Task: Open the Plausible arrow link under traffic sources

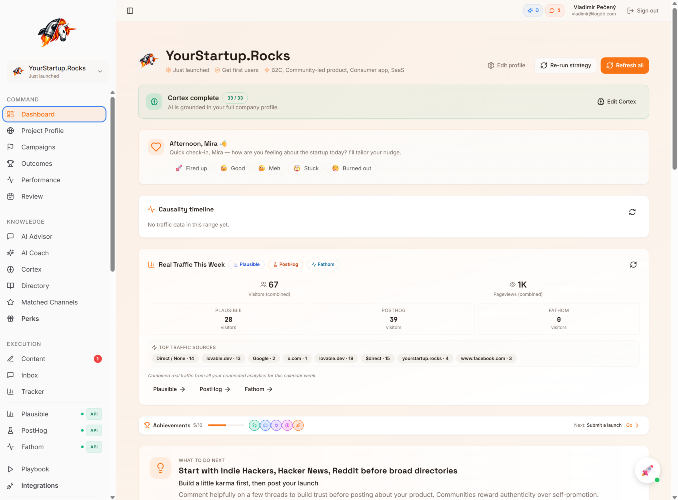Action: point(169,389)
